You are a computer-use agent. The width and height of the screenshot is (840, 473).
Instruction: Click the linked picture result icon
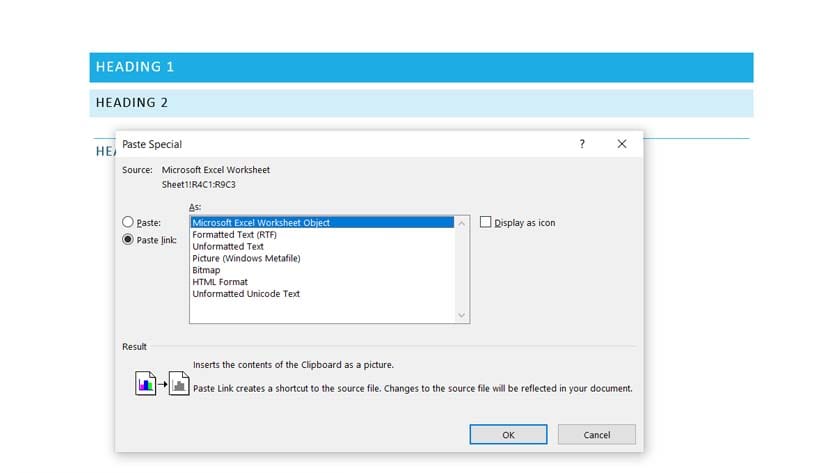pos(179,384)
